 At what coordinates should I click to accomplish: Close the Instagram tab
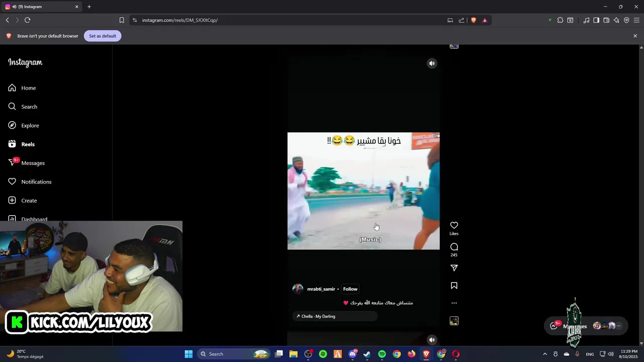[77, 7]
